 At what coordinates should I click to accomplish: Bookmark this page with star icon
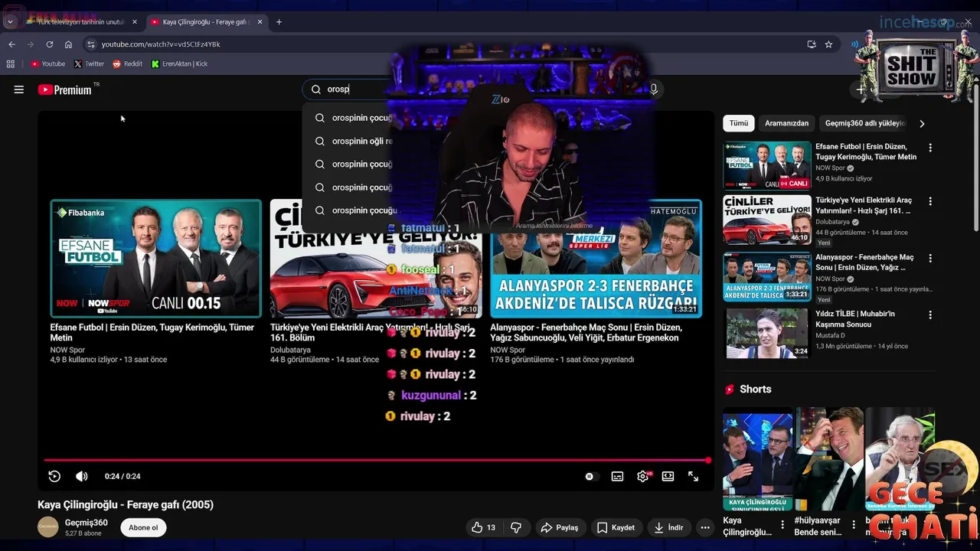[x=828, y=44]
